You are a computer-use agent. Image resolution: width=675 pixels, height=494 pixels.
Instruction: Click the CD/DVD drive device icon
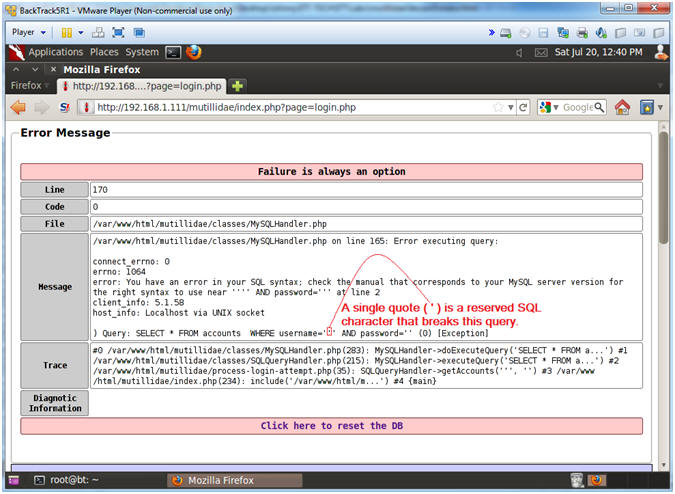[525, 33]
